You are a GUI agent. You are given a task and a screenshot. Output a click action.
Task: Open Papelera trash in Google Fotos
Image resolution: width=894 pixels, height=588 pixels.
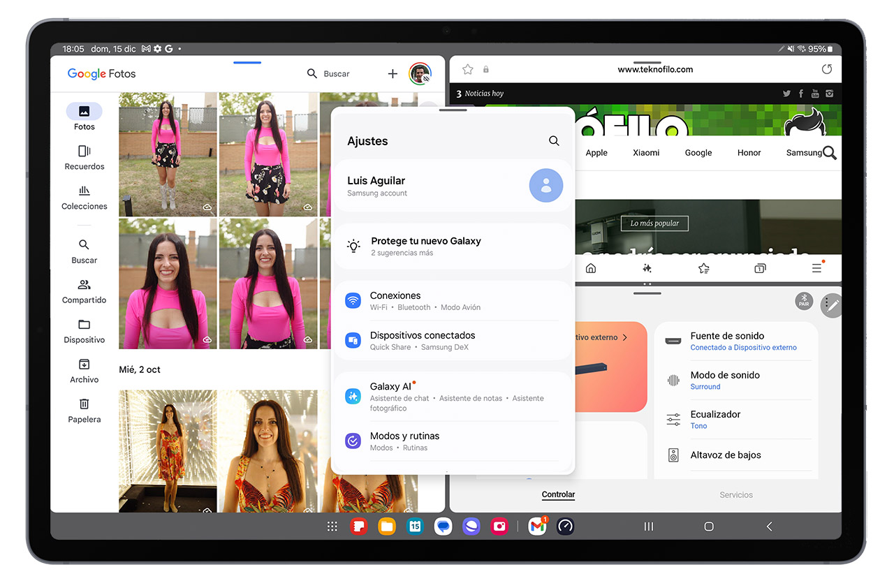(84, 411)
